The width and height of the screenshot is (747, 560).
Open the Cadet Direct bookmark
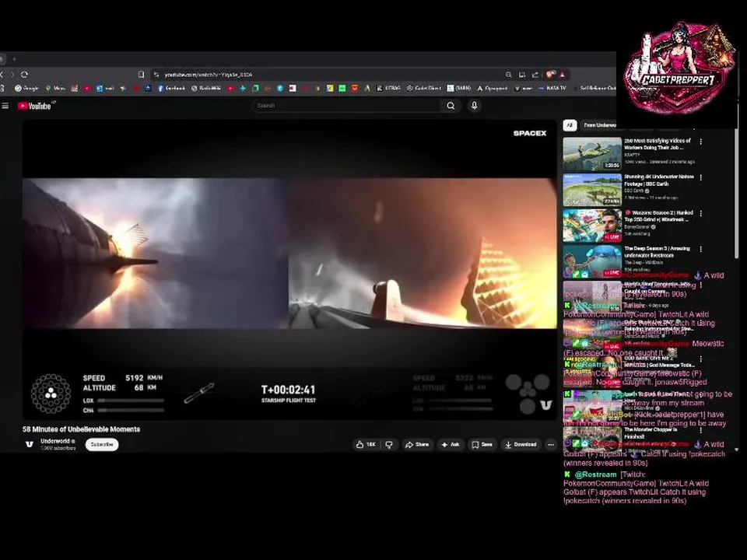click(424, 88)
